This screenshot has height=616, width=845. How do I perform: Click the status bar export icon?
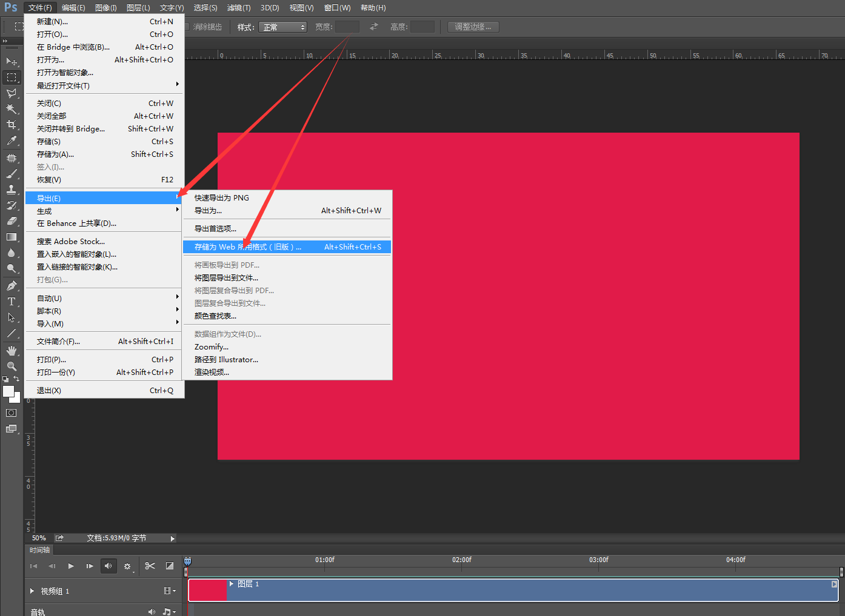click(59, 538)
